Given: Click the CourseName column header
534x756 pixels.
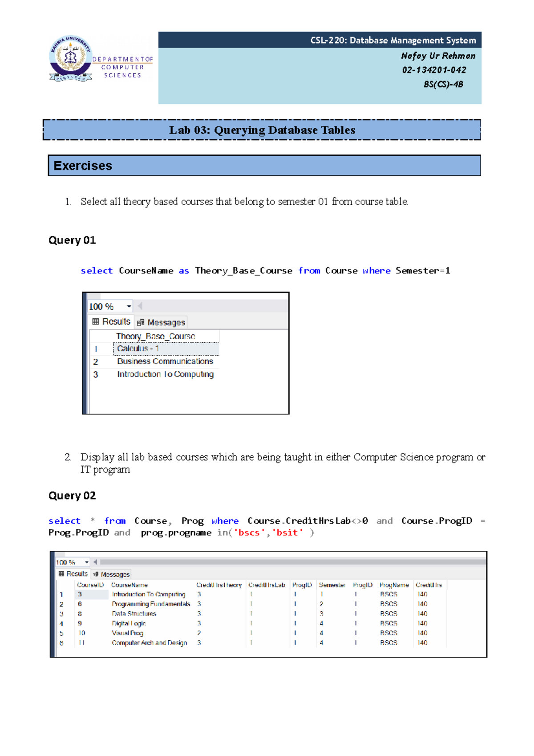Looking at the screenshot, I should 129,585.
